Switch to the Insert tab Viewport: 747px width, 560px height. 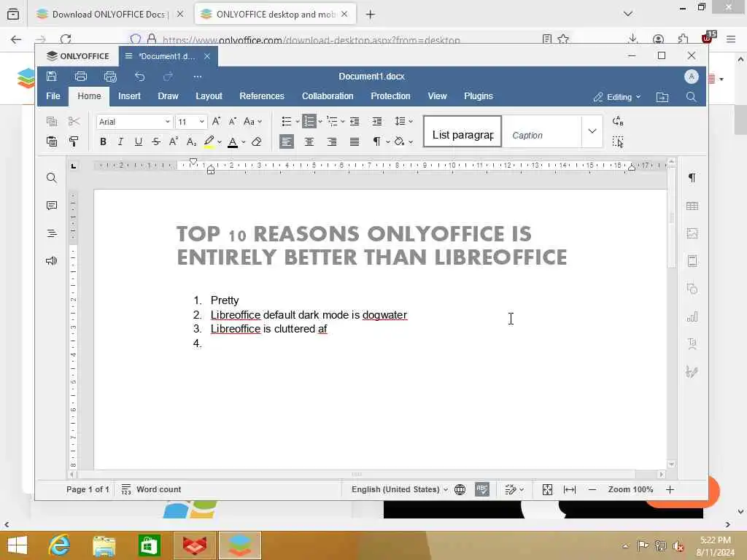pyautogui.click(x=129, y=96)
